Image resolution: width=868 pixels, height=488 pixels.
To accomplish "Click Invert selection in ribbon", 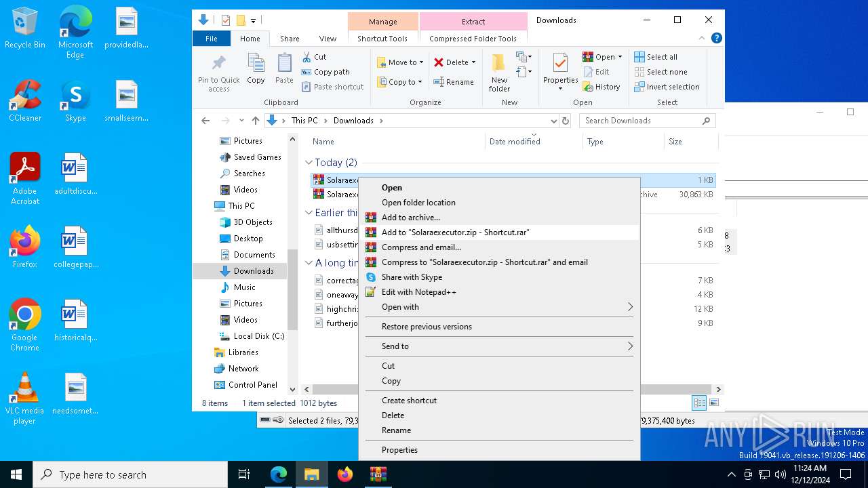I will click(x=667, y=87).
